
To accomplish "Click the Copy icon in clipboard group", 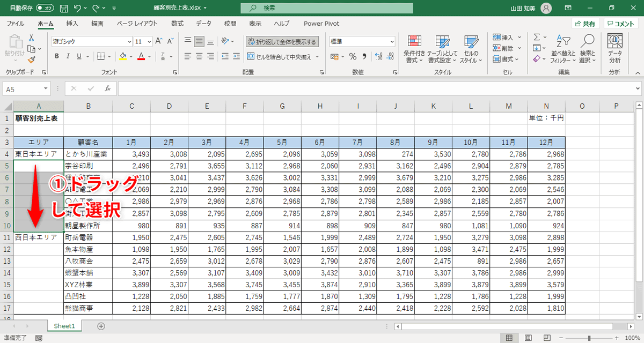I will point(31,49).
